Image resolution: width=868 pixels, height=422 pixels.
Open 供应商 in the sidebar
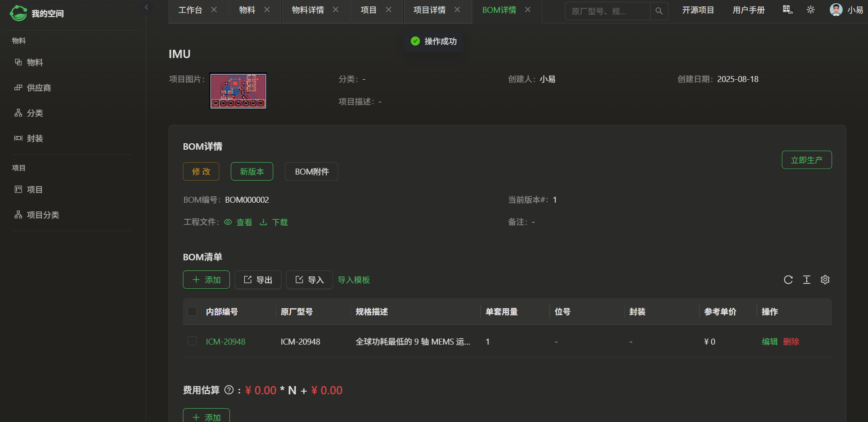tap(39, 88)
